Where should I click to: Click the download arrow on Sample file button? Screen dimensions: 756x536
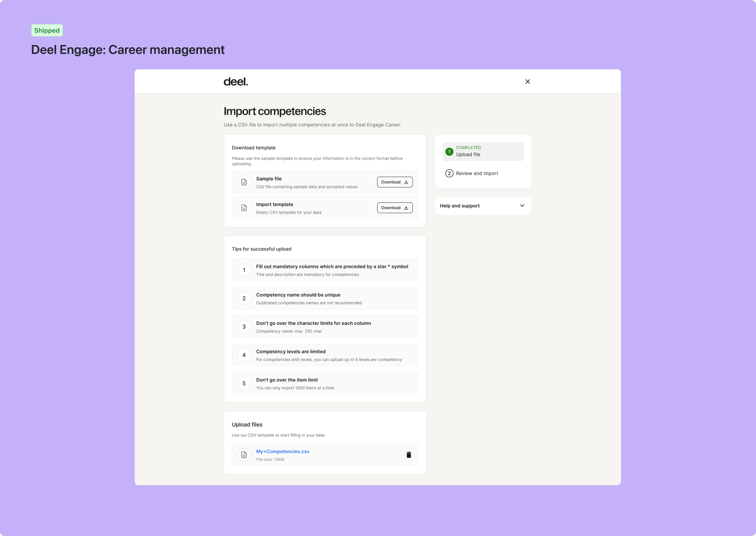(x=406, y=182)
